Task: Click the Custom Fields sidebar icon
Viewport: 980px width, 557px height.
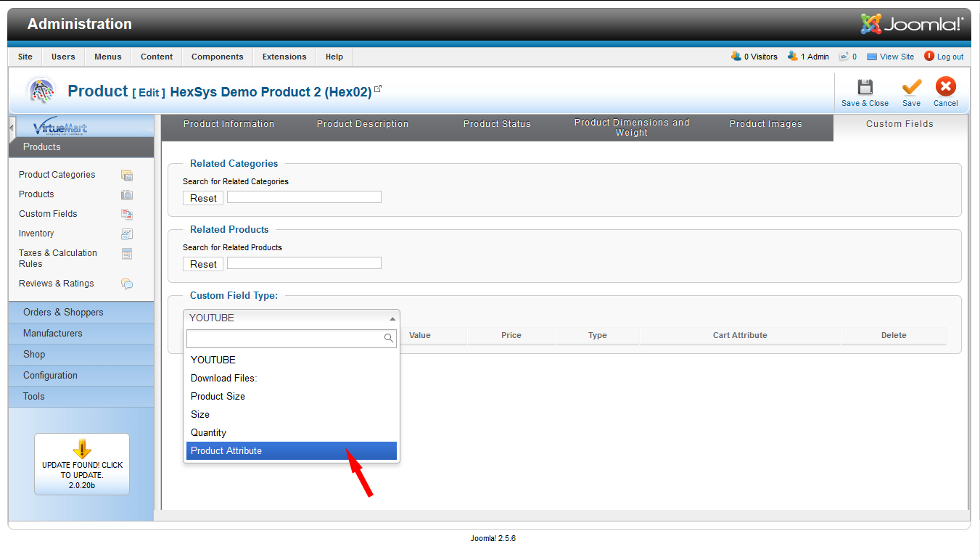Action: click(x=127, y=214)
